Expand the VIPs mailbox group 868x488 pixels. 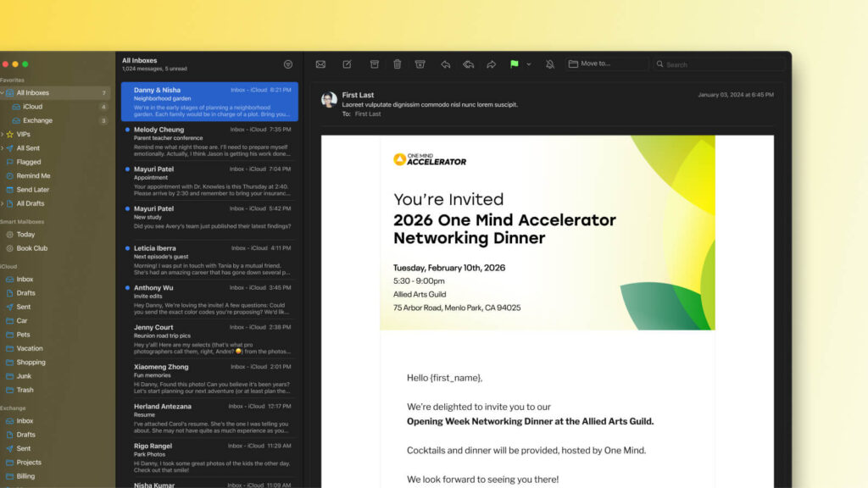3,134
